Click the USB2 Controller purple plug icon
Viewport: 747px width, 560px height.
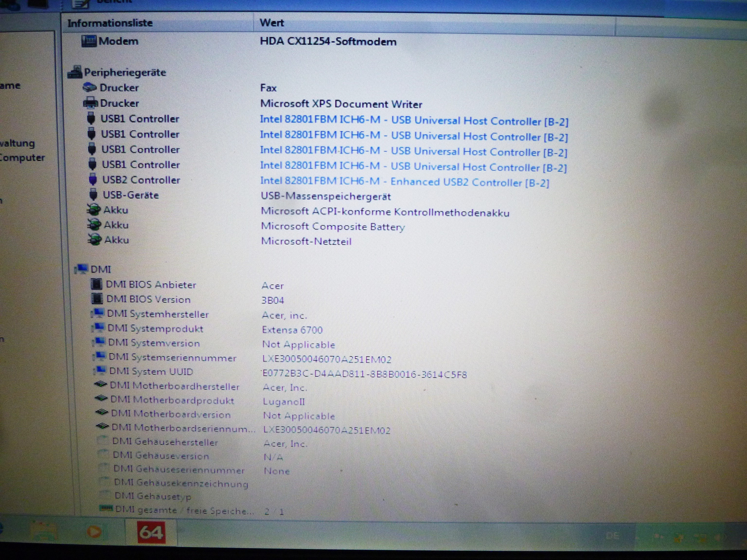[x=93, y=179]
